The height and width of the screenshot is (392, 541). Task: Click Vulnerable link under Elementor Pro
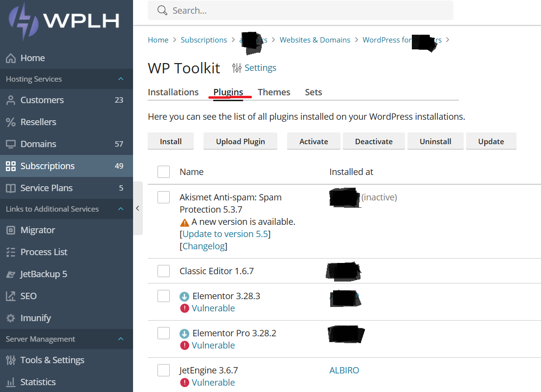click(x=213, y=346)
